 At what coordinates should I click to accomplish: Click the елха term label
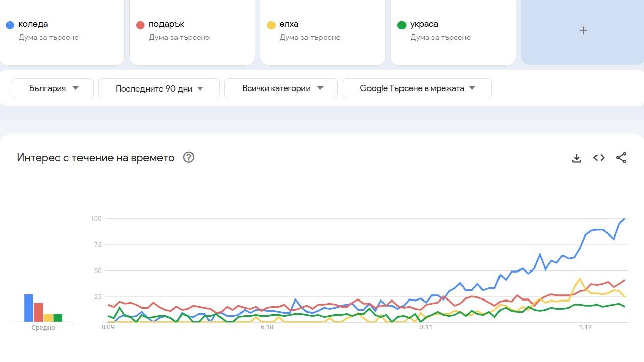coord(289,24)
